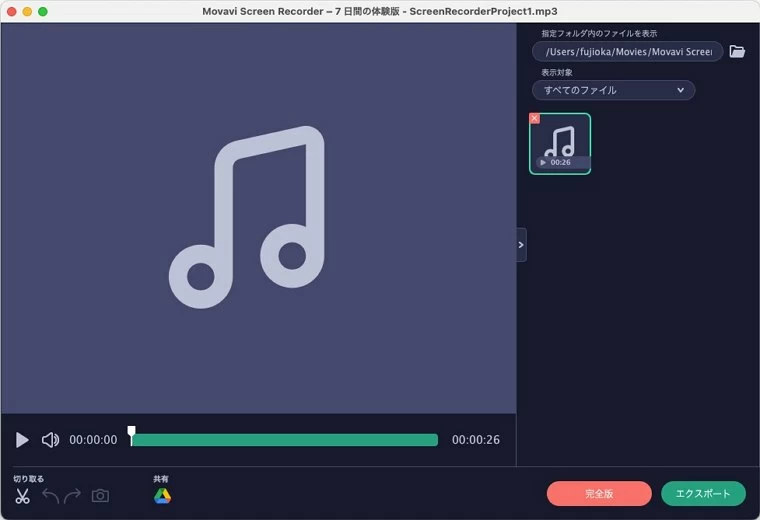760x520 pixels.
Task: Select the 00:26 audio file thumbnail
Action: pos(560,143)
